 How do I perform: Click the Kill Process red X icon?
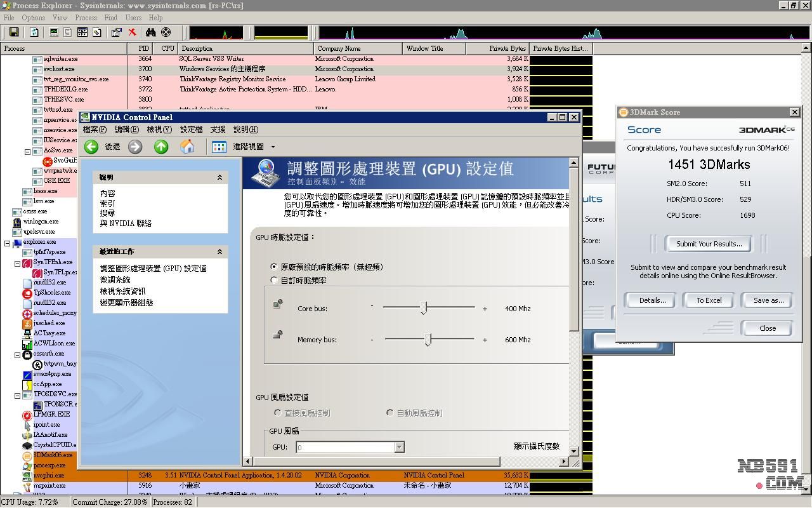coord(132,32)
